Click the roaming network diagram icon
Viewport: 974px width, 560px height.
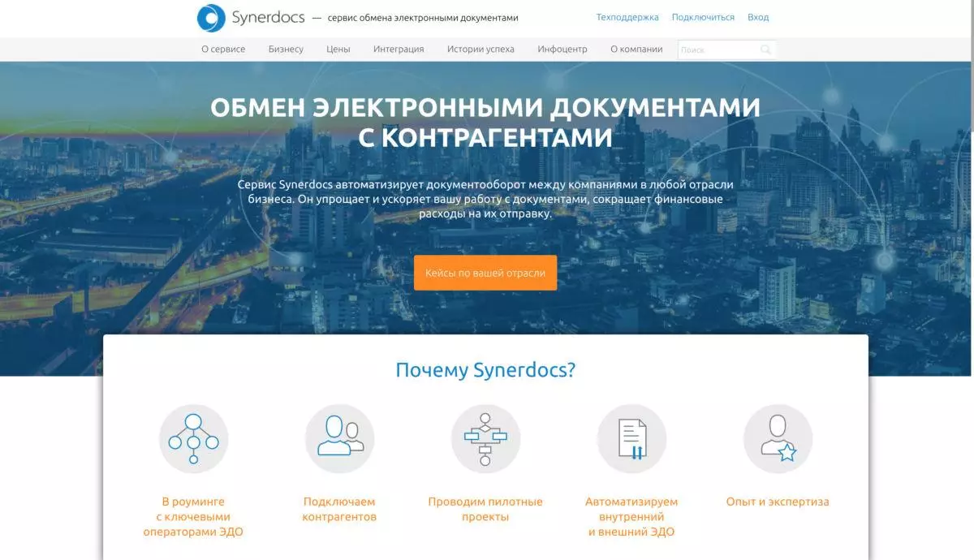(193, 439)
